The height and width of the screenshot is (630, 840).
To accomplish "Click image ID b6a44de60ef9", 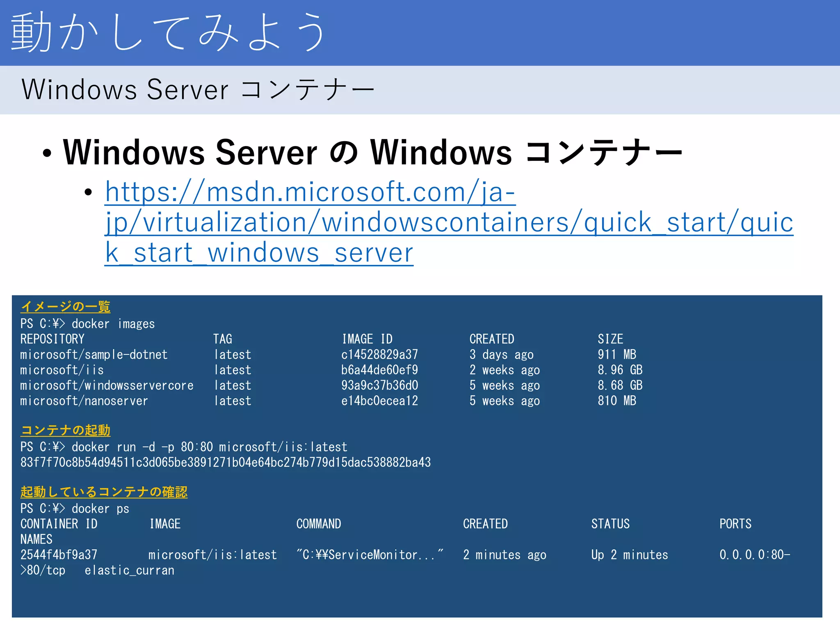I will (380, 370).
